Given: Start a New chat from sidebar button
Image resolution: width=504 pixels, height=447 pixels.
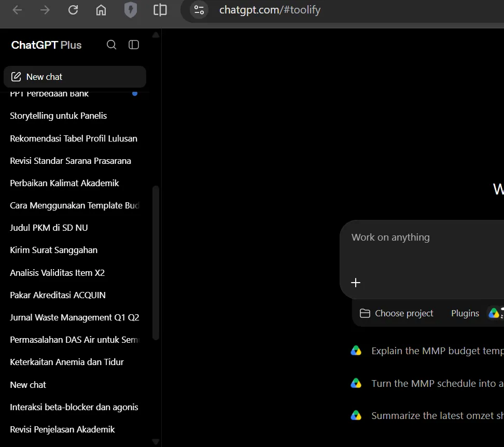Looking at the screenshot, I should pyautogui.click(x=75, y=77).
